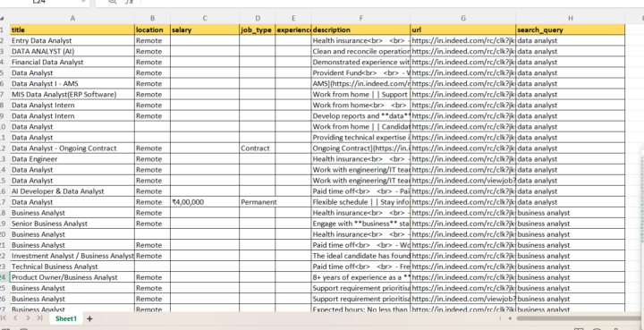Select column H header
This screenshot has width=644, height=330.
[x=571, y=19]
